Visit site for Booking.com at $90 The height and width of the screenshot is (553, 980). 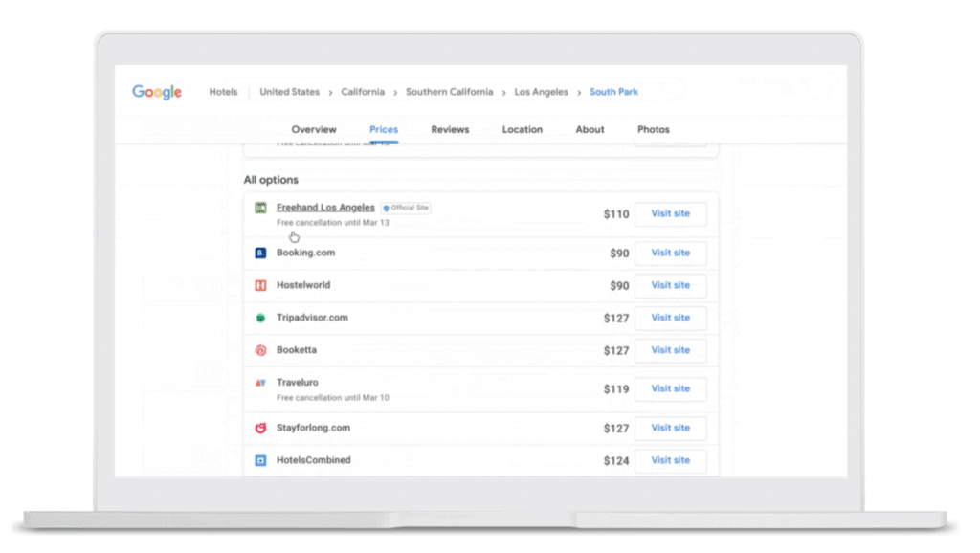click(670, 254)
